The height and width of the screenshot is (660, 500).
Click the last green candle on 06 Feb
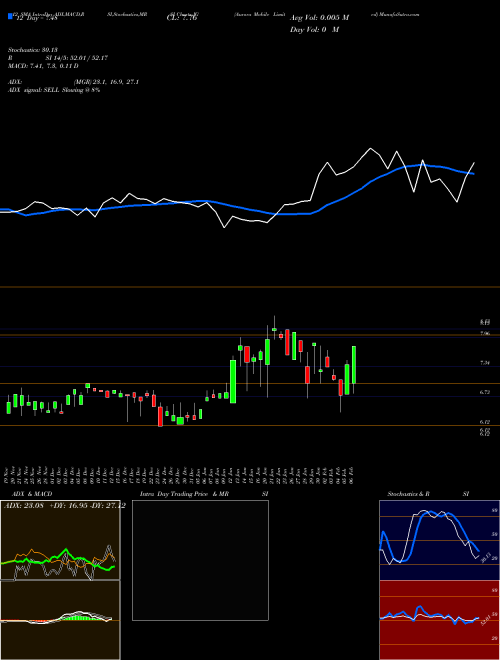click(x=354, y=365)
